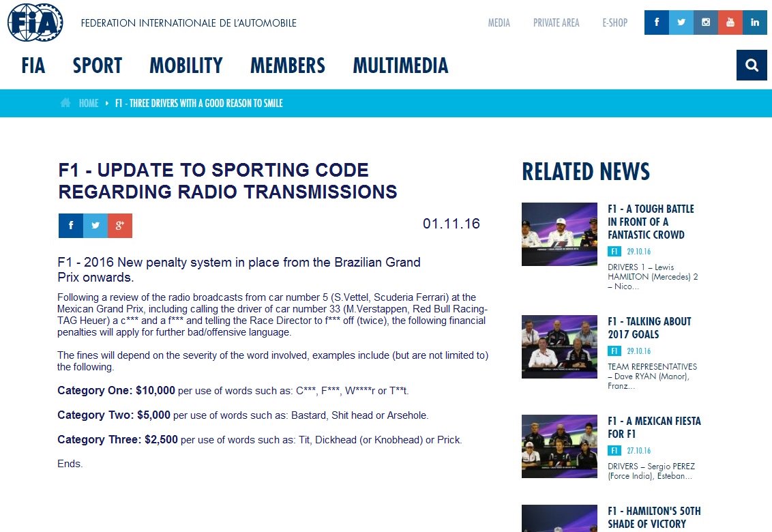Click thumbnail for Tough Battle article
The image size is (772, 532).
559,234
